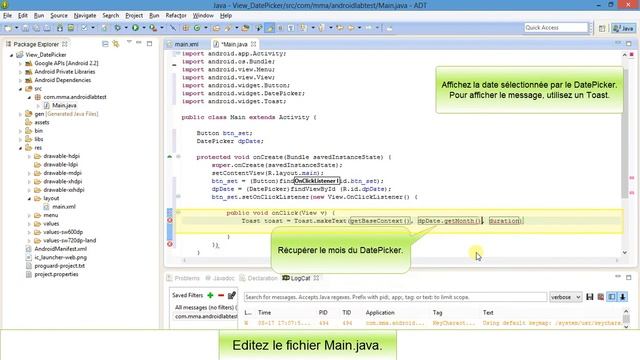Clear the LogCat log
640x360 pixels.
click(600, 297)
